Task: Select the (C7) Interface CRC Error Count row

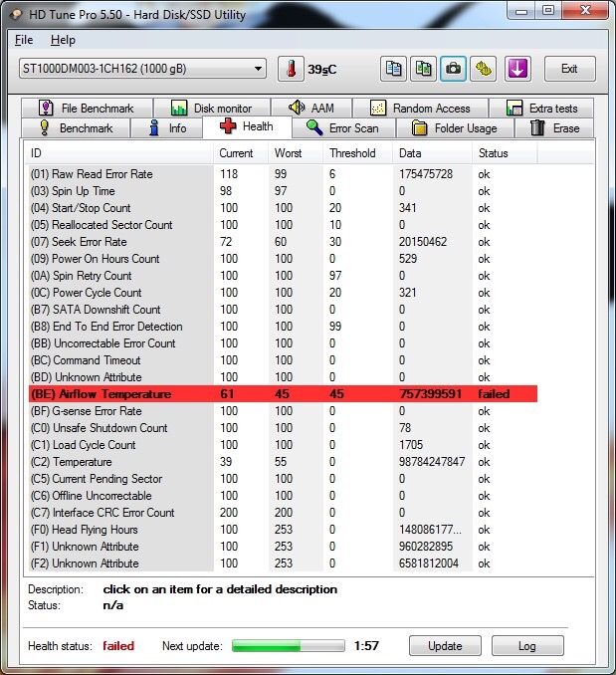Action: point(283,513)
